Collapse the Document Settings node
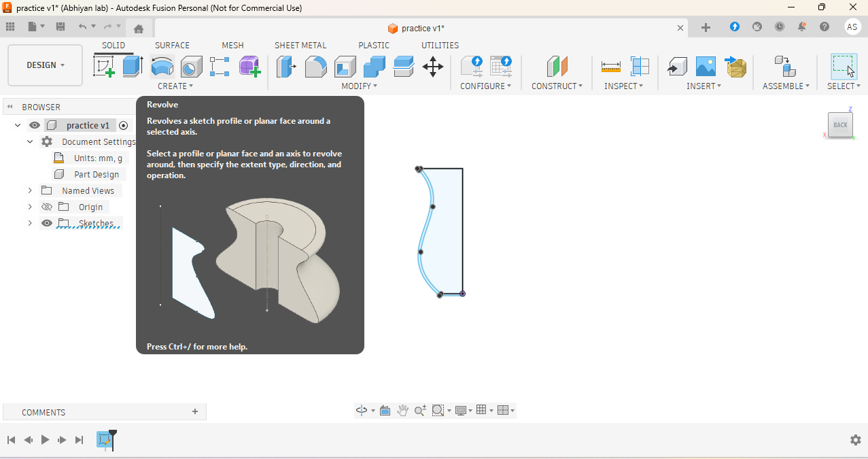 pyautogui.click(x=30, y=141)
